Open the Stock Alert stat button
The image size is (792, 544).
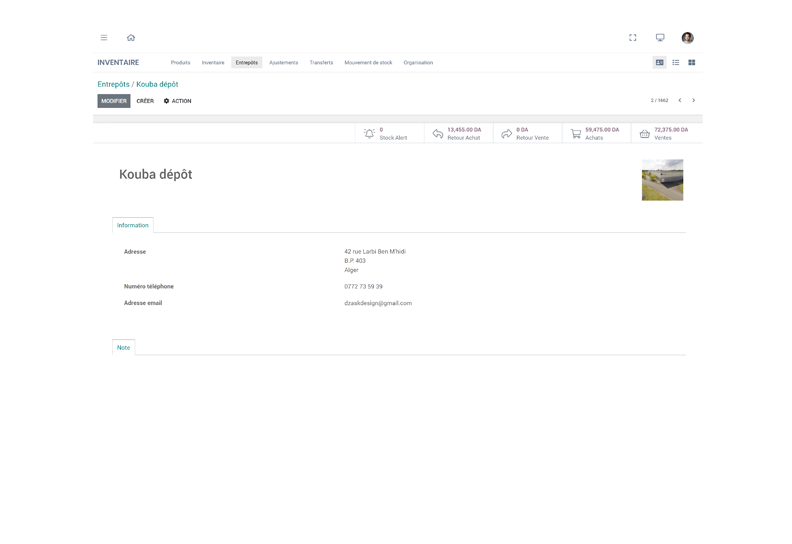tap(389, 133)
